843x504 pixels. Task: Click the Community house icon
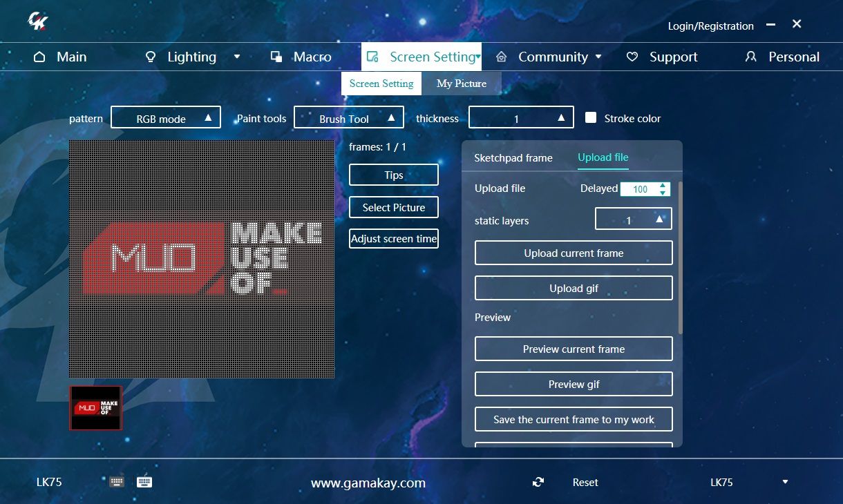point(501,57)
